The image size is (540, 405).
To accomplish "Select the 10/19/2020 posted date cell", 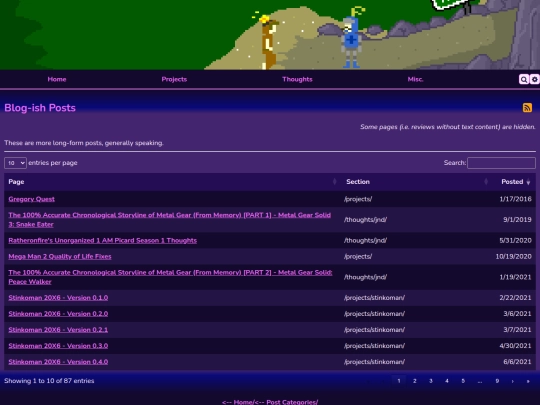I will pos(513,257).
